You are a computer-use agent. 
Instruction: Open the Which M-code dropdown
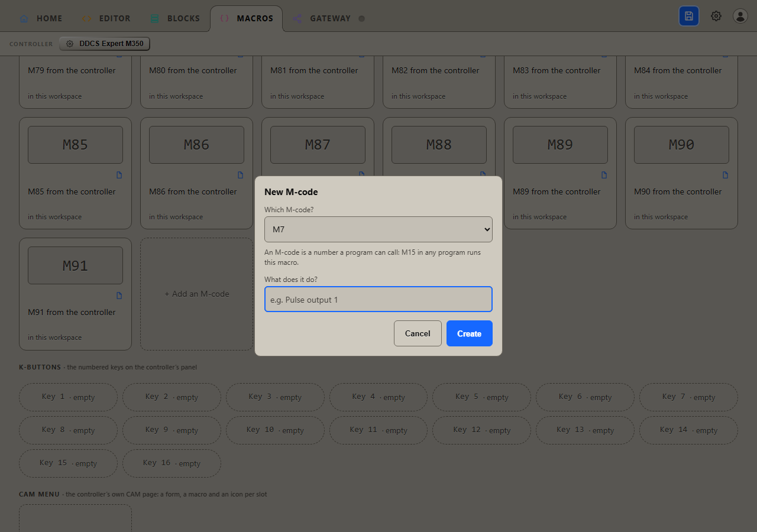click(378, 229)
